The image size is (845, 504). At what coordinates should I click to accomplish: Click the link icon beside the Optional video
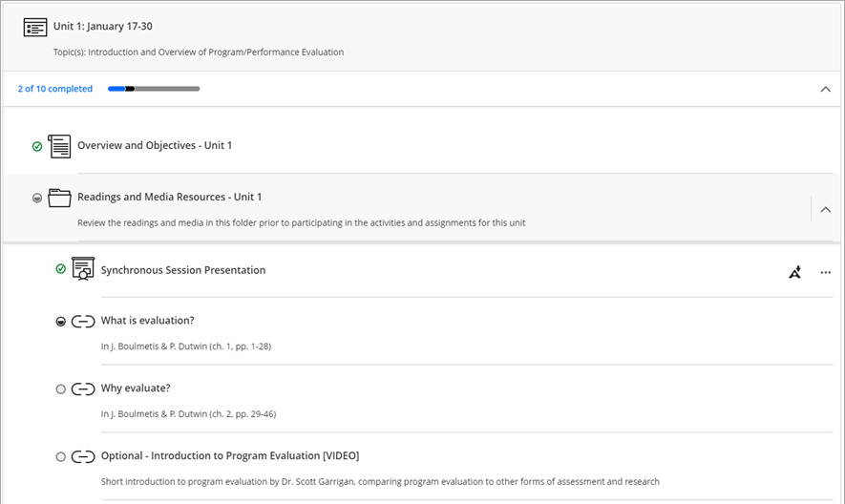click(x=83, y=456)
